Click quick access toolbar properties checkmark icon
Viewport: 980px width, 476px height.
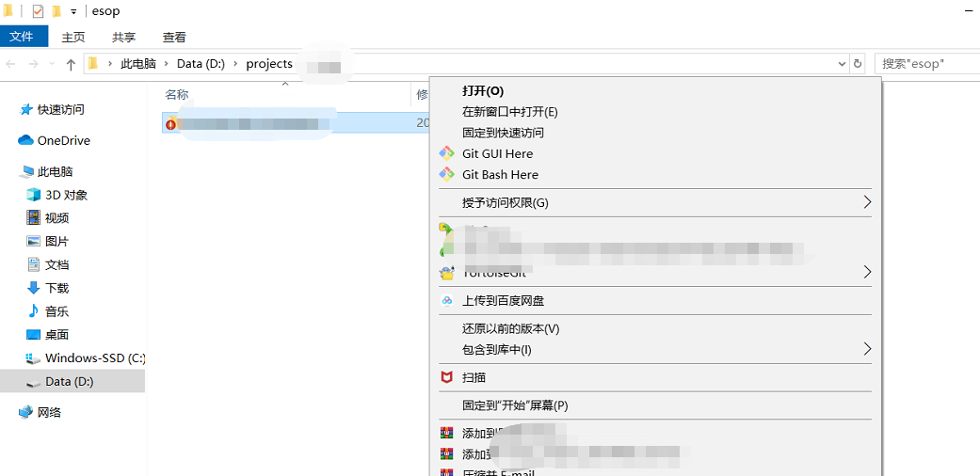[38, 11]
